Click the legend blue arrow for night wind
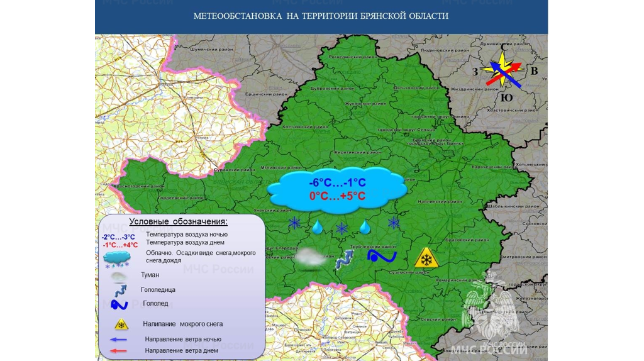The image size is (644, 361). (118, 340)
